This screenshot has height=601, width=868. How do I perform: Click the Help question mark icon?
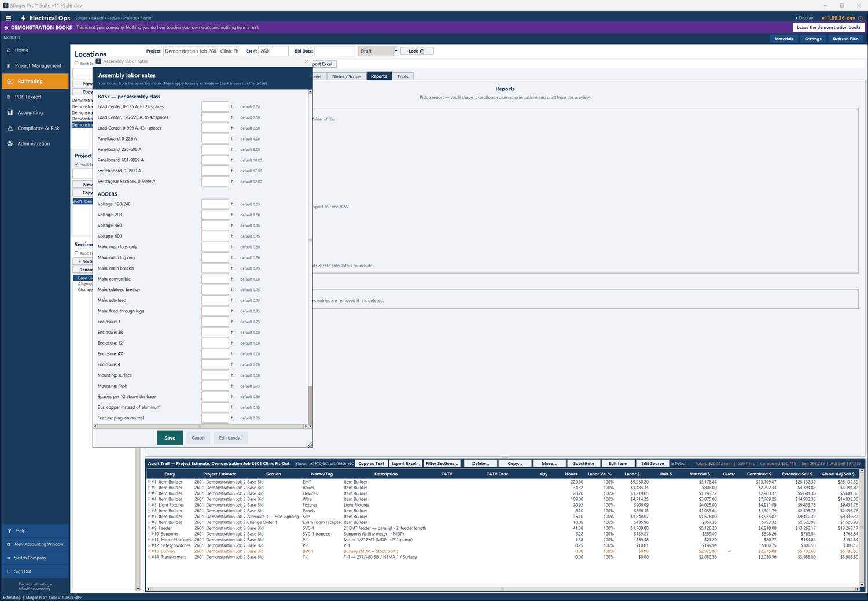[9, 530]
